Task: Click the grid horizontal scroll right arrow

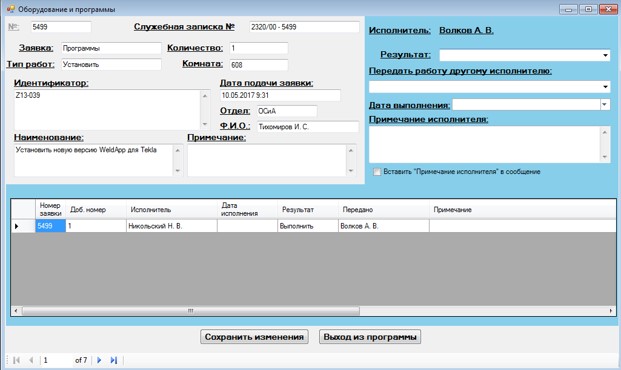Action: tap(611, 311)
